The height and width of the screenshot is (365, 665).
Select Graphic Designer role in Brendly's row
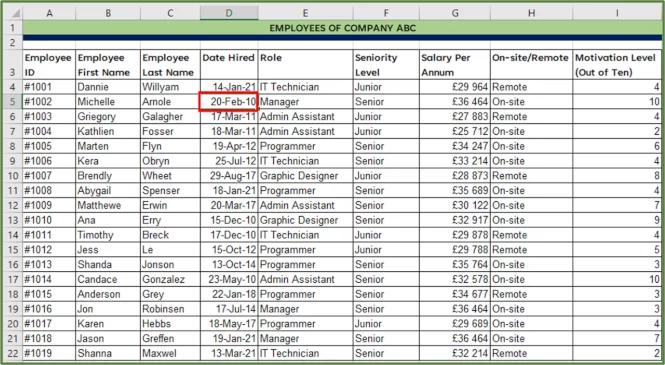[305, 176]
